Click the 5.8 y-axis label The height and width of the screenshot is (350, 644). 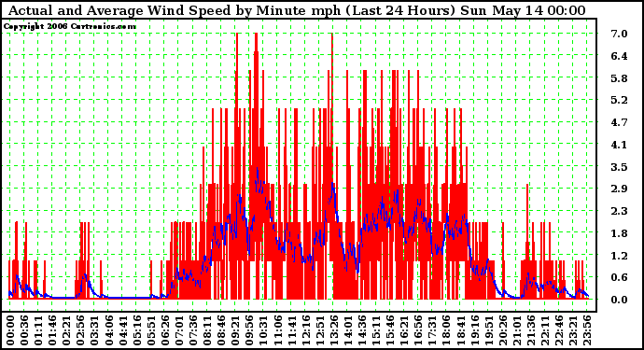[x=619, y=78]
